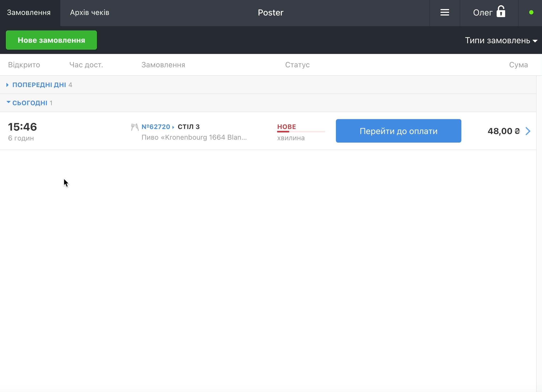Select the Замовлення tab
This screenshot has height=392, width=542.
[x=29, y=13]
